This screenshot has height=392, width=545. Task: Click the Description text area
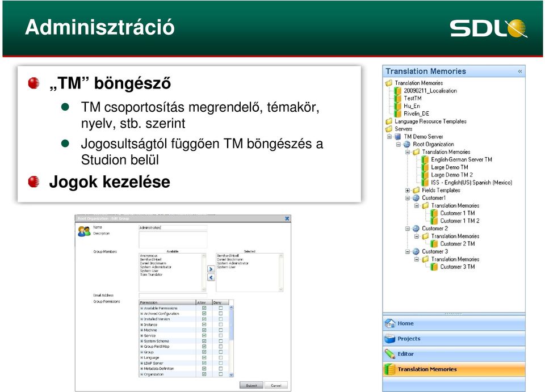[173, 240]
